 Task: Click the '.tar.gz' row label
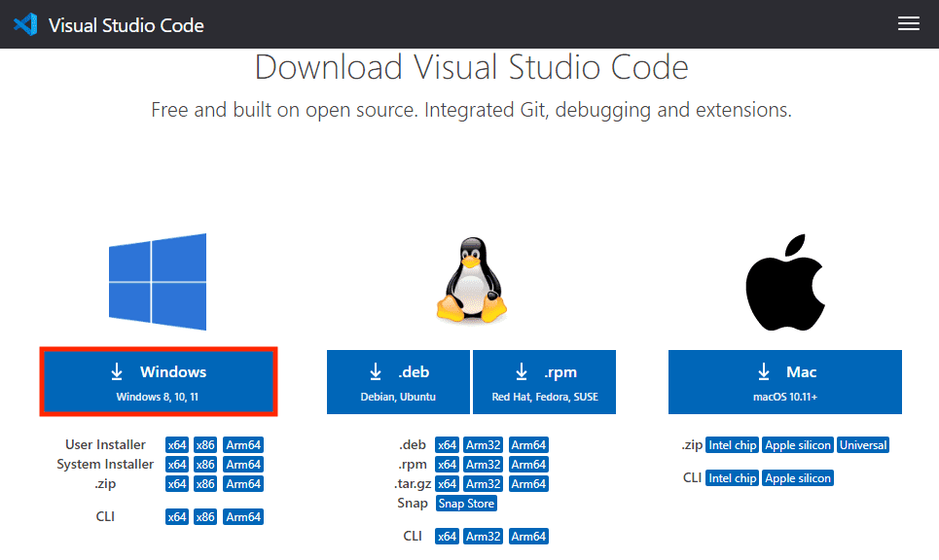(413, 483)
